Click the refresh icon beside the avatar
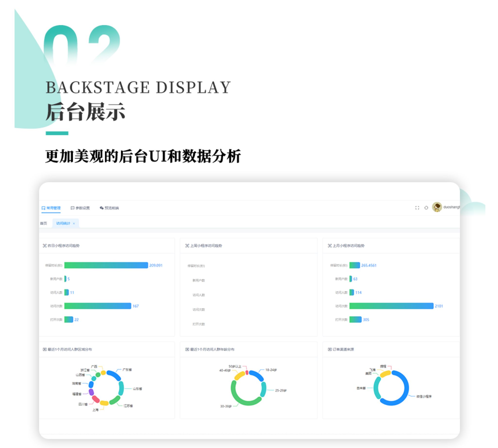This screenshot has height=448, width=498. pyautogui.click(x=426, y=208)
